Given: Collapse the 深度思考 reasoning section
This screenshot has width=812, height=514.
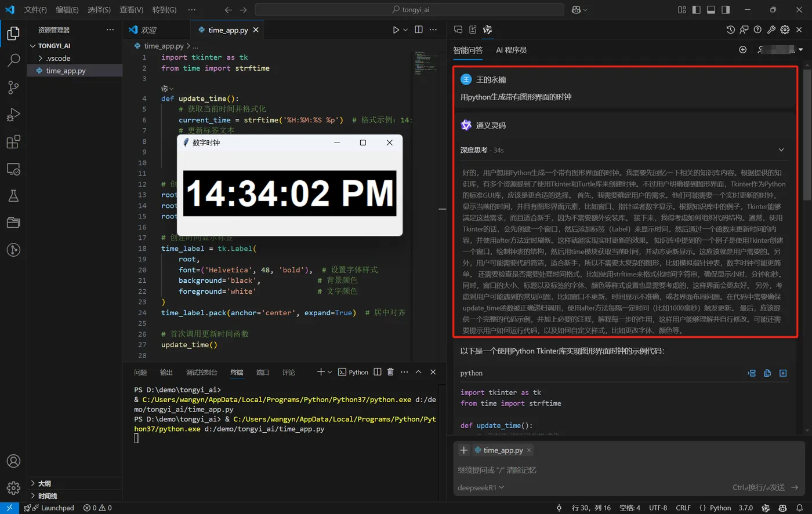Looking at the screenshot, I should (x=781, y=150).
